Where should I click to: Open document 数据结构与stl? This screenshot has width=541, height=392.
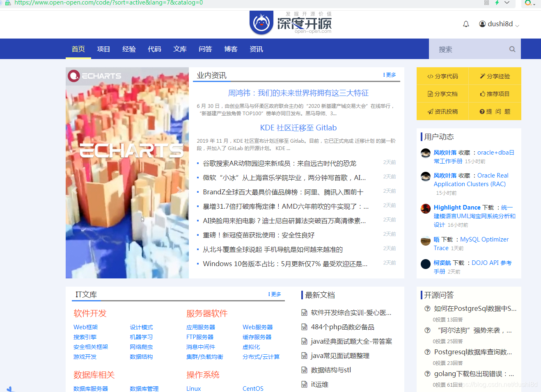click(x=331, y=370)
